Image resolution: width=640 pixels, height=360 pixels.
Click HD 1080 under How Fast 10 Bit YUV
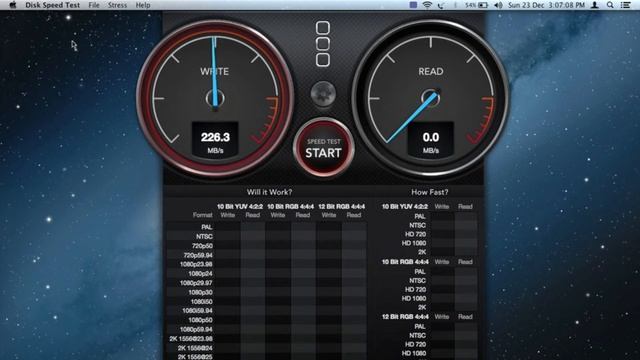pos(414,243)
